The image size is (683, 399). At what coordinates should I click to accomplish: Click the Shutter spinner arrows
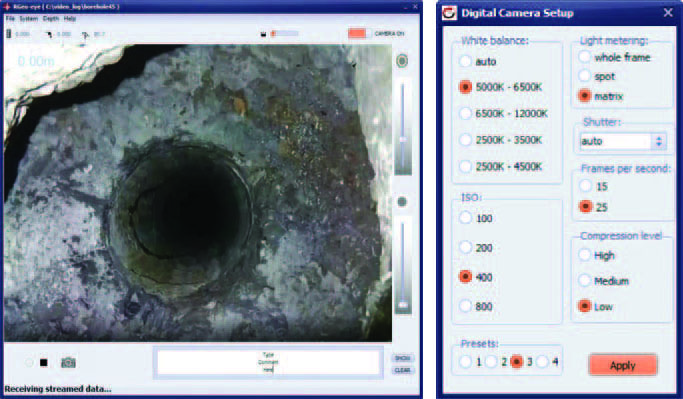(x=659, y=141)
